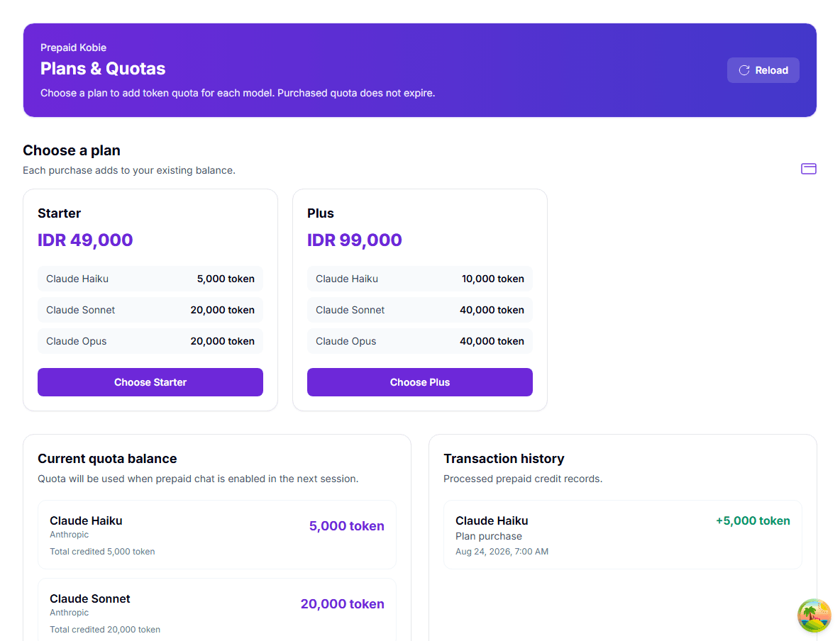The image size is (840, 641).
Task: Click Starter Claude Haiku 5,000 token row
Action: pyautogui.click(x=150, y=279)
